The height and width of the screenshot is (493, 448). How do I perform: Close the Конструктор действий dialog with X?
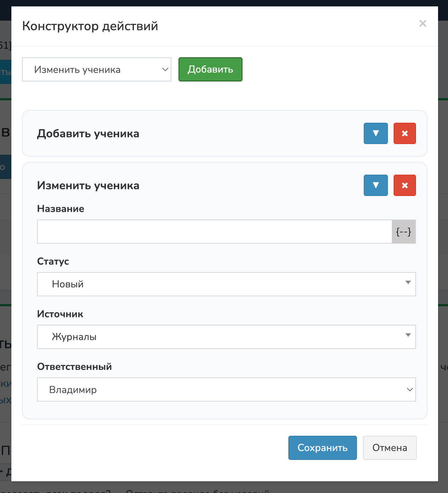coord(422,23)
